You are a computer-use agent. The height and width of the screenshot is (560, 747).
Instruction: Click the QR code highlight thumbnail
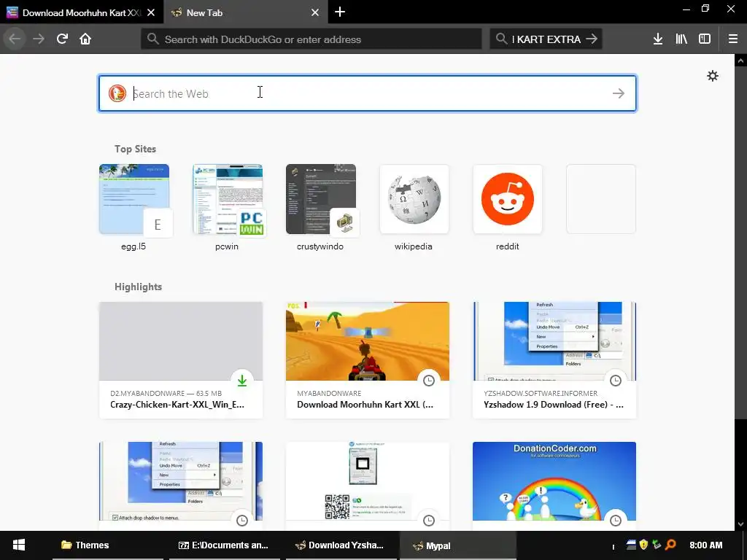[368, 481]
